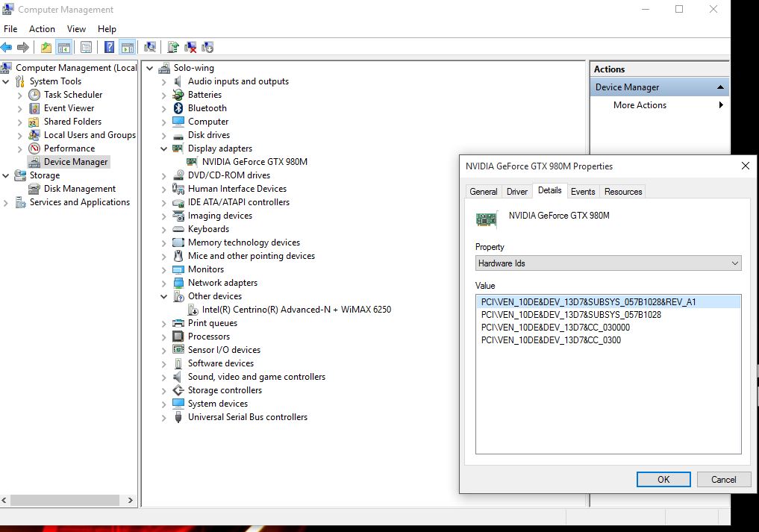Click the Update Driver Software toolbar icon
The width and height of the screenshot is (759, 532).
[173, 47]
